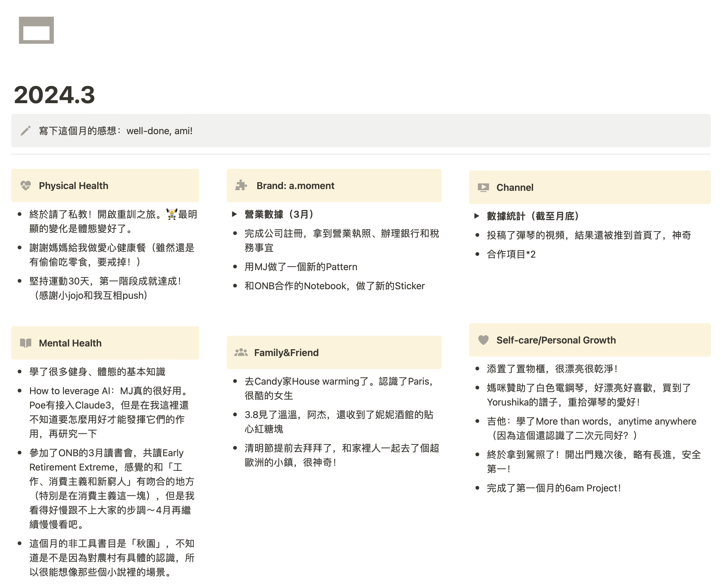Click the pencil icon in the callout
The width and height of the screenshot is (721, 588).
click(25, 131)
